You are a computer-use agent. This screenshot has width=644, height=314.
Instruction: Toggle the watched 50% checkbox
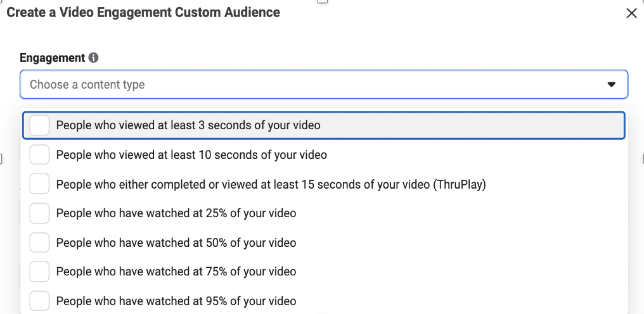(39, 242)
